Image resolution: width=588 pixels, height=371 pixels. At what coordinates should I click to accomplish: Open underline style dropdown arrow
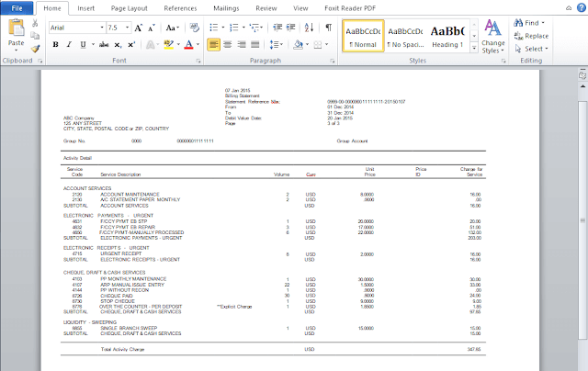(93, 45)
